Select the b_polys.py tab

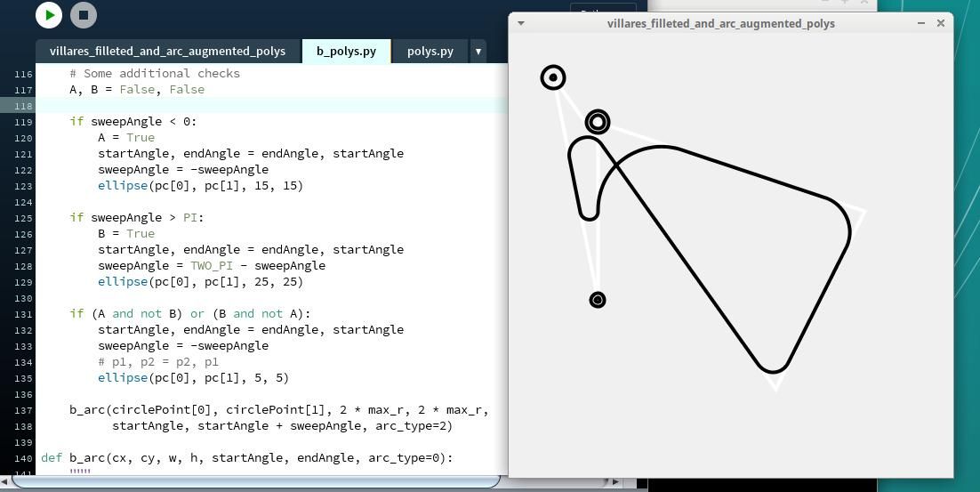coord(346,52)
